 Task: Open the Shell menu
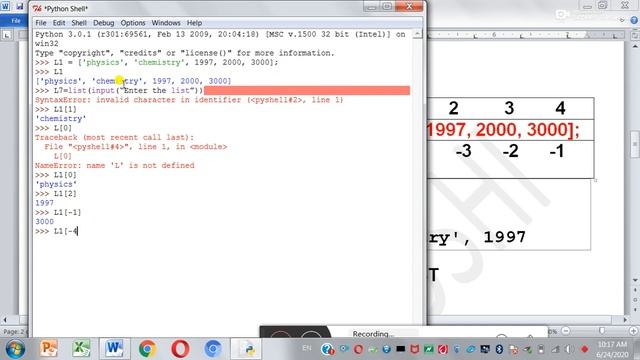click(79, 23)
